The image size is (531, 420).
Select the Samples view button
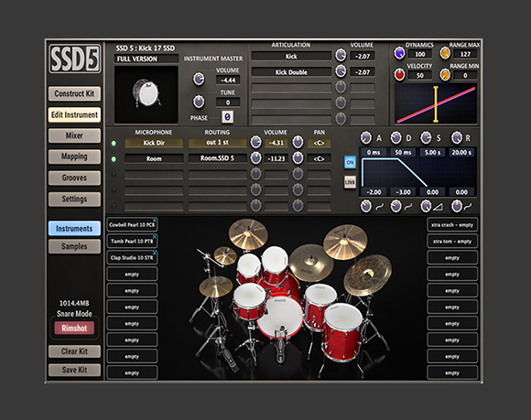pyautogui.click(x=74, y=246)
